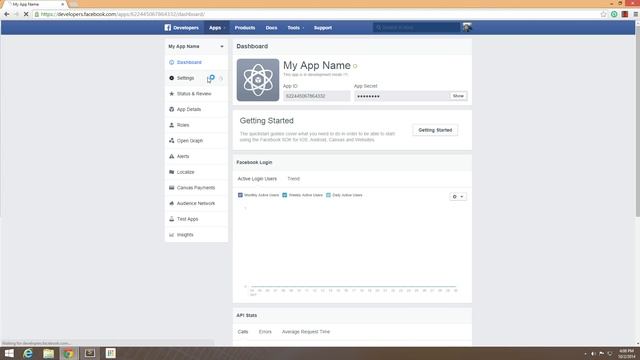Screen dimensions: 640x360
Task: Click the Audience Network icon
Action: click(171, 203)
